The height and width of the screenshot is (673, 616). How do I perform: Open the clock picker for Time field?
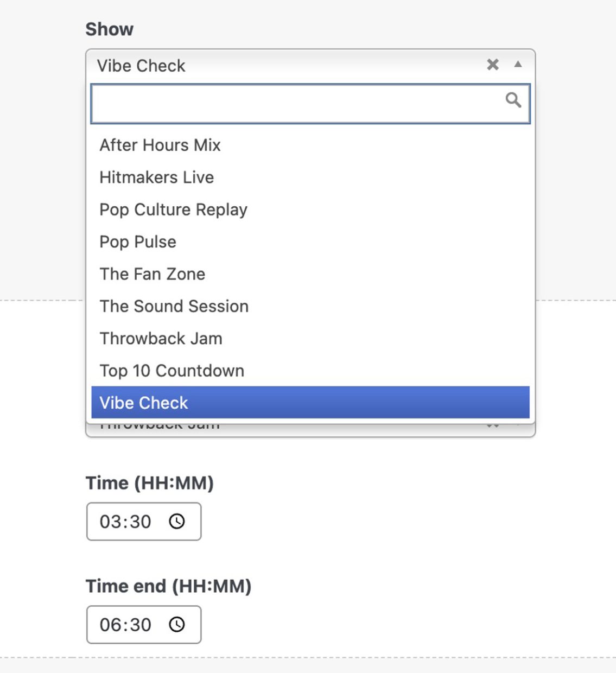[x=177, y=522]
